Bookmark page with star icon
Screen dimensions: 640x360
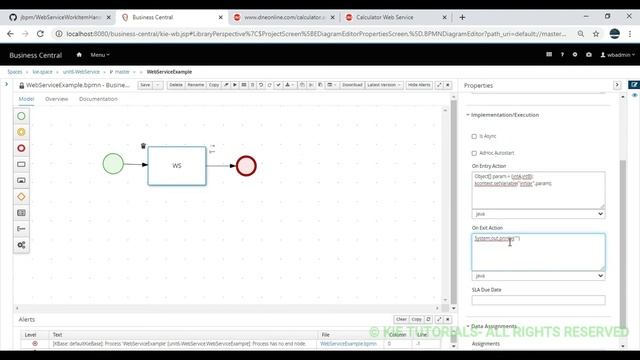596,34
